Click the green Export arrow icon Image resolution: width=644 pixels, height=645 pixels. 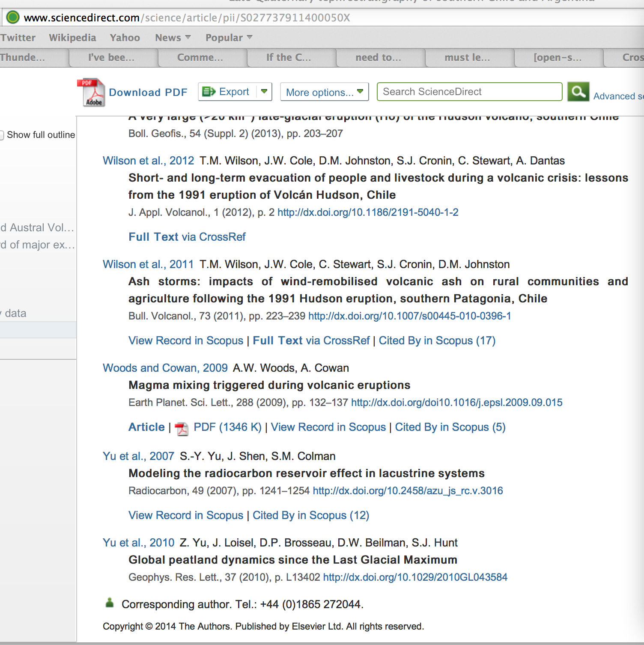209,92
